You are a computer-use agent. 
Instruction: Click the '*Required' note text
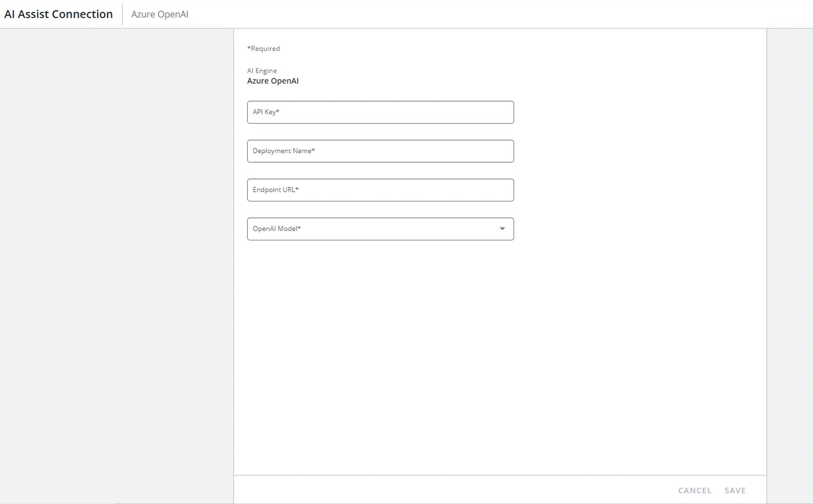[x=263, y=48]
